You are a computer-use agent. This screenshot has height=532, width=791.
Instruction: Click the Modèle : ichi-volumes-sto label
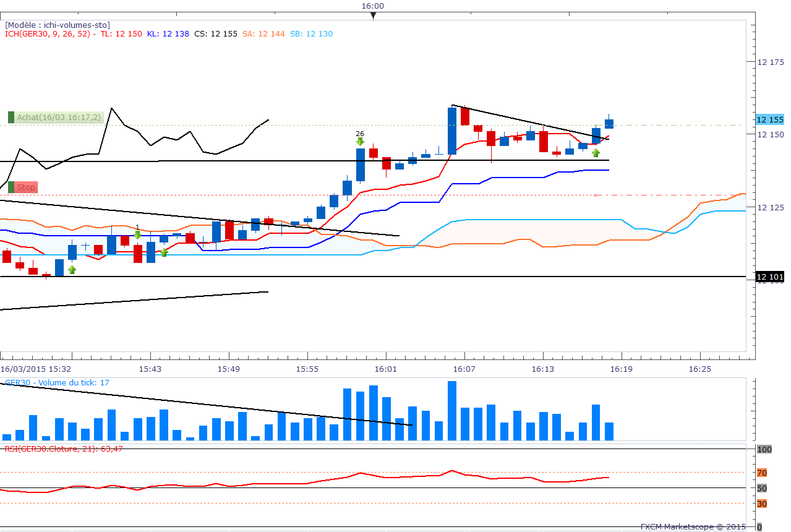tap(58, 25)
